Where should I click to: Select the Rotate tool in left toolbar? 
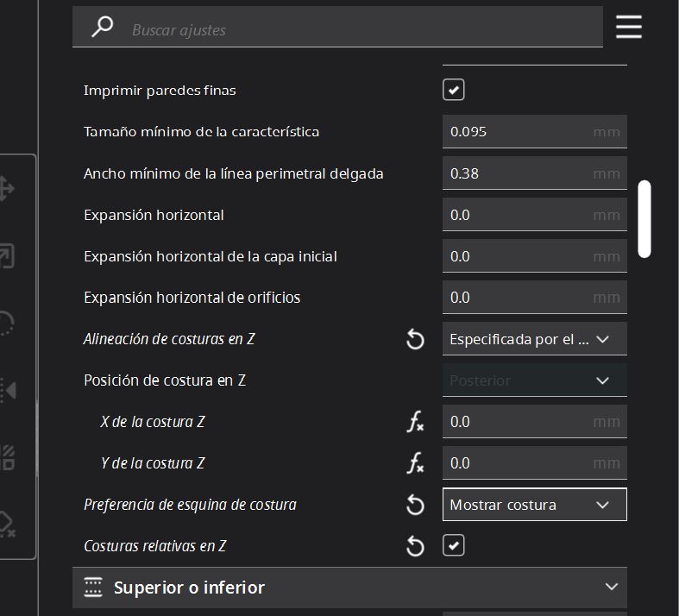[x=7, y=323]
